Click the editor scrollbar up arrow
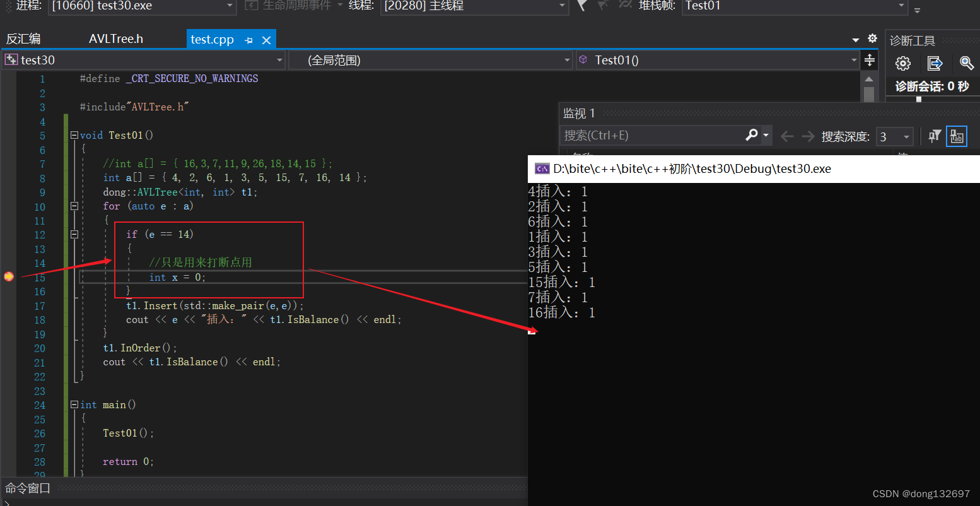Screen dimensions: 980x506 (x=869, y=79)
